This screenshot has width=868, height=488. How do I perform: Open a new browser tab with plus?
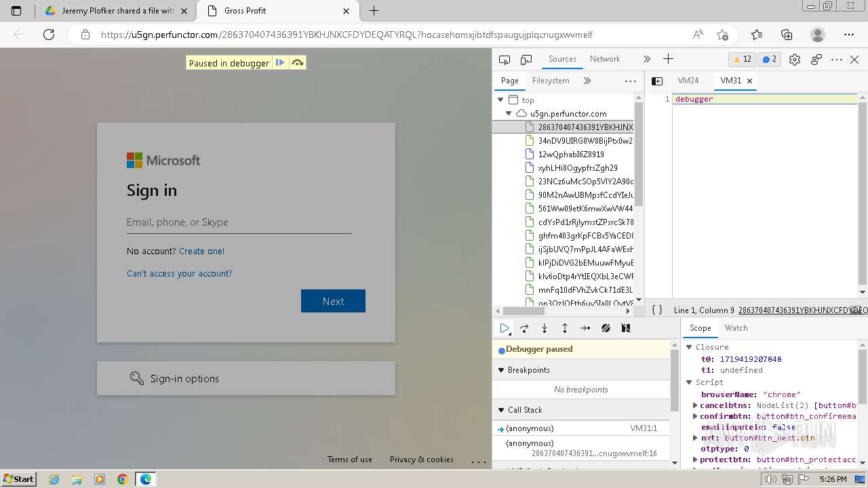(374, 11)
